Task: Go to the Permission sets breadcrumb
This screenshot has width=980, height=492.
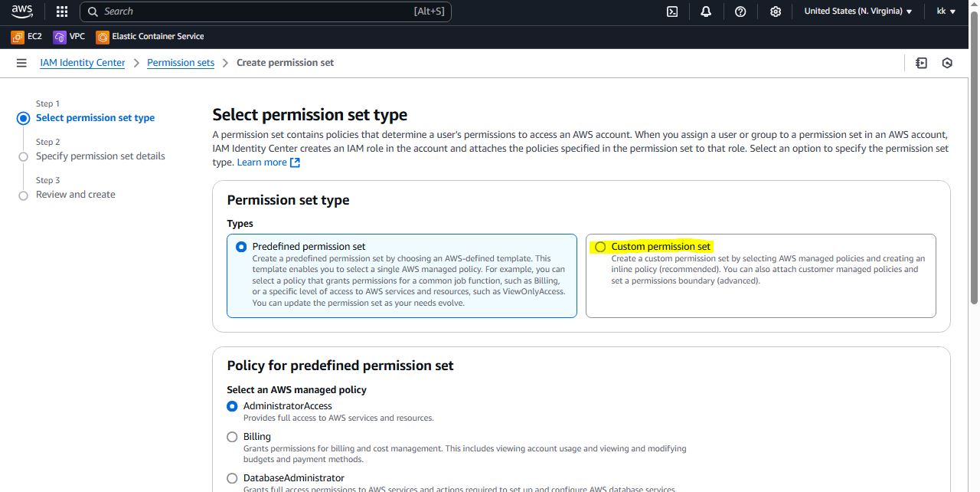Action: coord(181,63)
